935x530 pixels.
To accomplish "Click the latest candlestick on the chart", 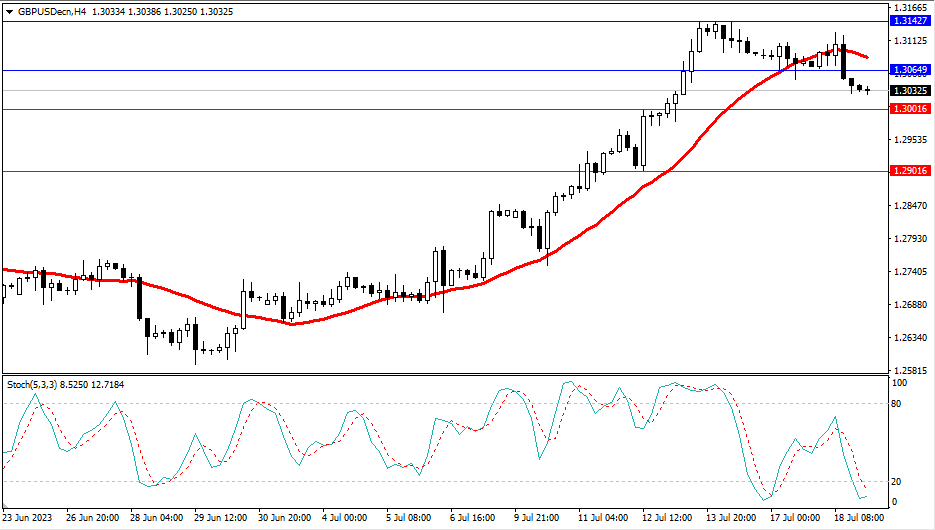I will pos(868,90).
